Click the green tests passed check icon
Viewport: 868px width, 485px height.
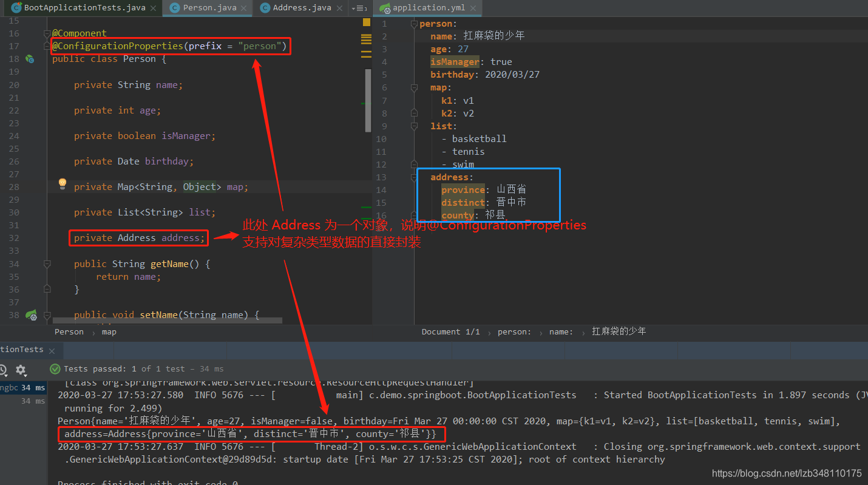pyautogui.click(x=55, y=368)
